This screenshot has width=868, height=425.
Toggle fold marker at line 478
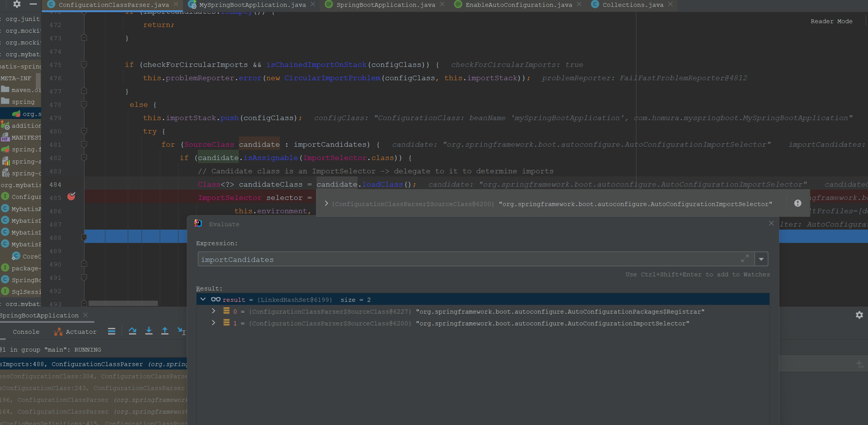[84, 104]
